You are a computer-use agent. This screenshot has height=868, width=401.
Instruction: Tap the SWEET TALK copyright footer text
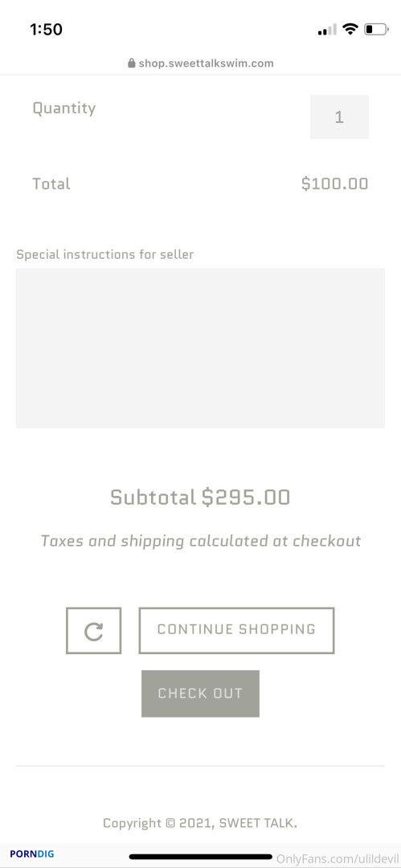(x=200, y=823)
